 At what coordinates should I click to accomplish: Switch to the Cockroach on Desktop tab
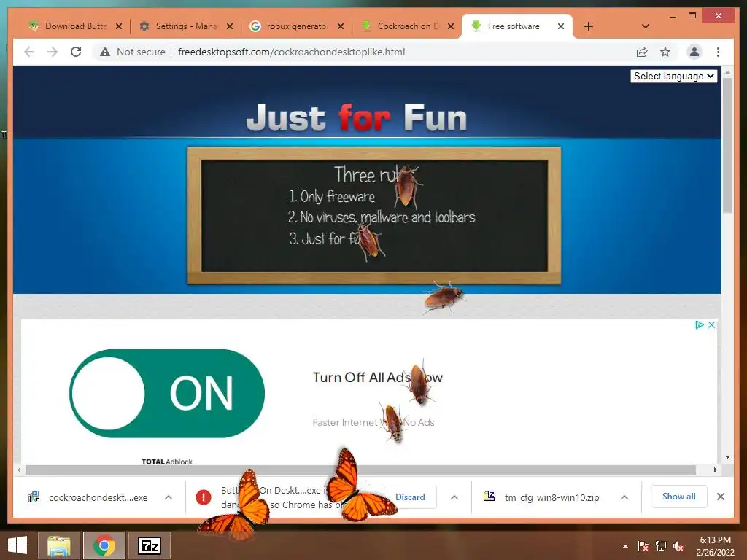click(x=403, y=26)
